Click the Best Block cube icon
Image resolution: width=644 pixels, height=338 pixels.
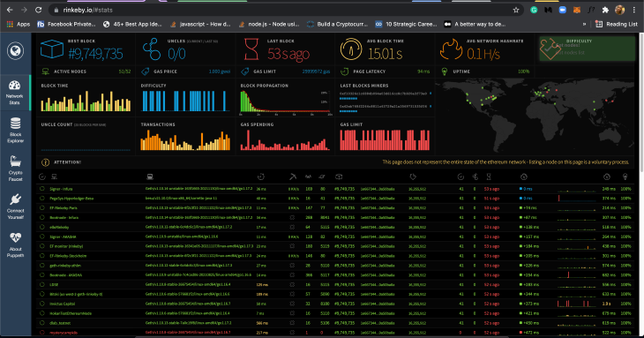coord(52,49)
